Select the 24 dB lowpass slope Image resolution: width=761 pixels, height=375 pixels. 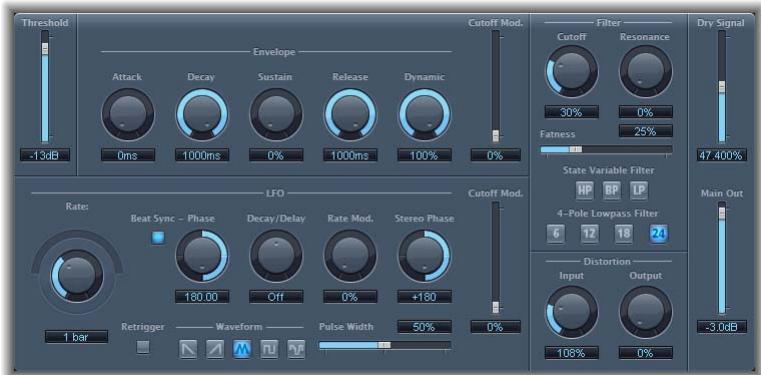659,234
